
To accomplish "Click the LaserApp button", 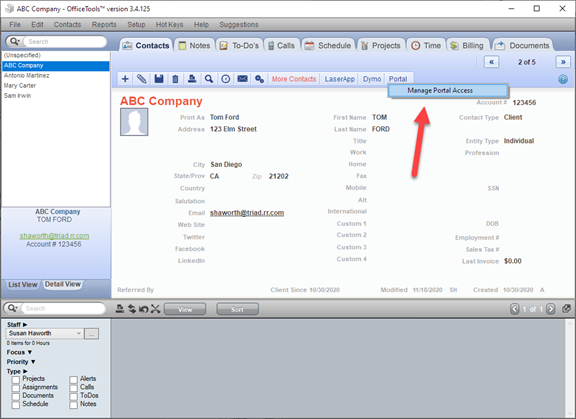I will tap(339, 79).
